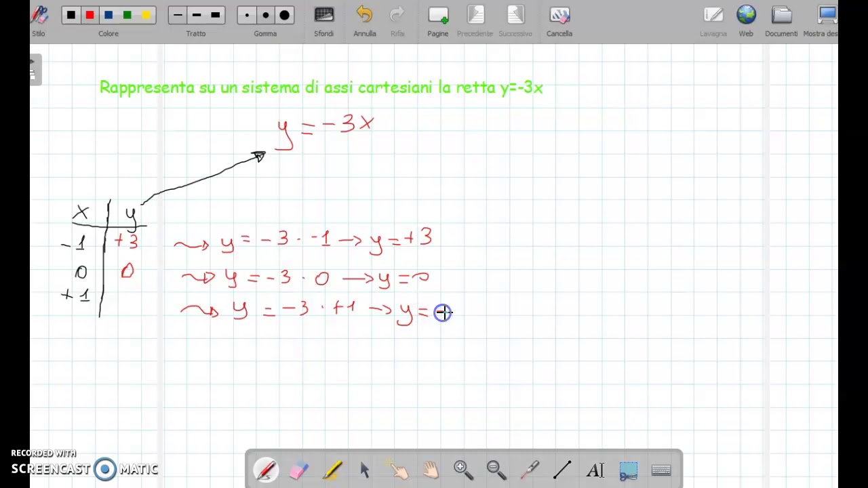Select the pink eraser tool

click(299, 469)
